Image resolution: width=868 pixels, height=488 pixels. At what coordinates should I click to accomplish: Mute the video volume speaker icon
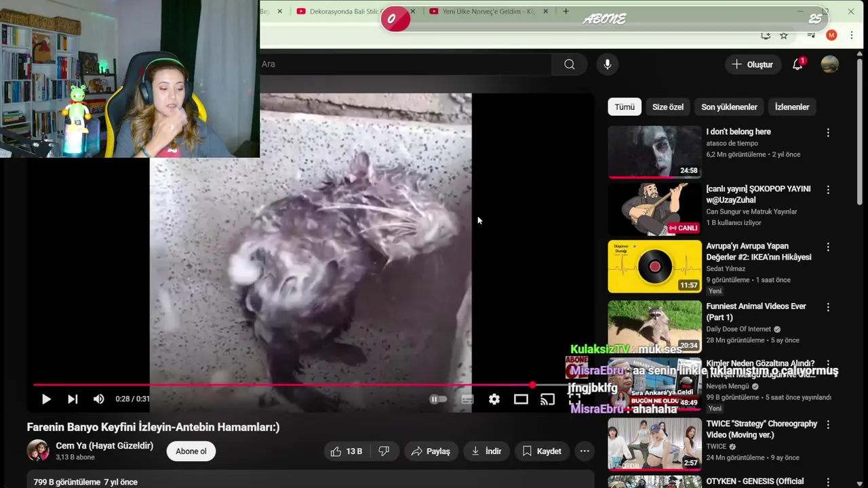tap(99, 399)
